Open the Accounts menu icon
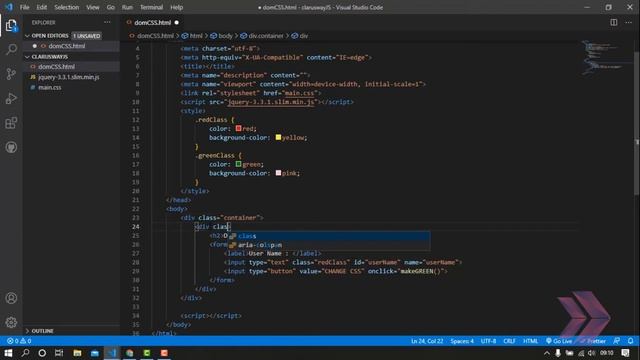This screenshot has width=640, height=360. 11,298
